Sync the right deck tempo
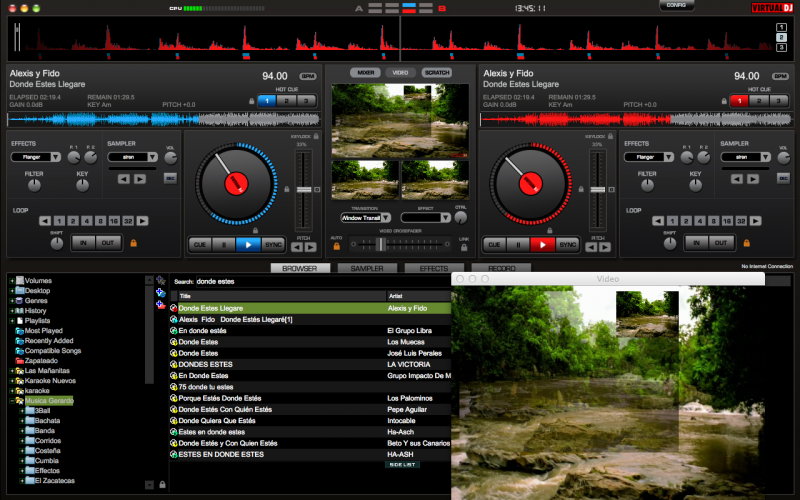This screenshot has width=800, height=500. click(568, 244)
